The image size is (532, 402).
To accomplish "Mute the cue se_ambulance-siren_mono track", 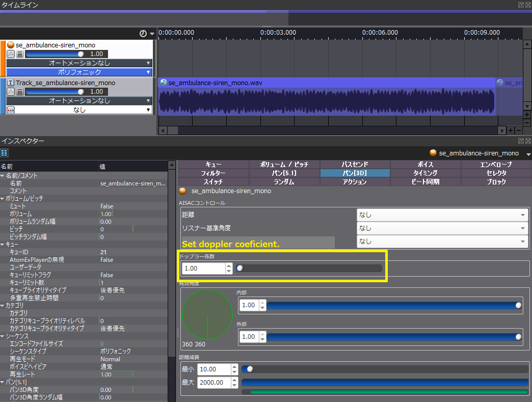I will click(20, 54).
